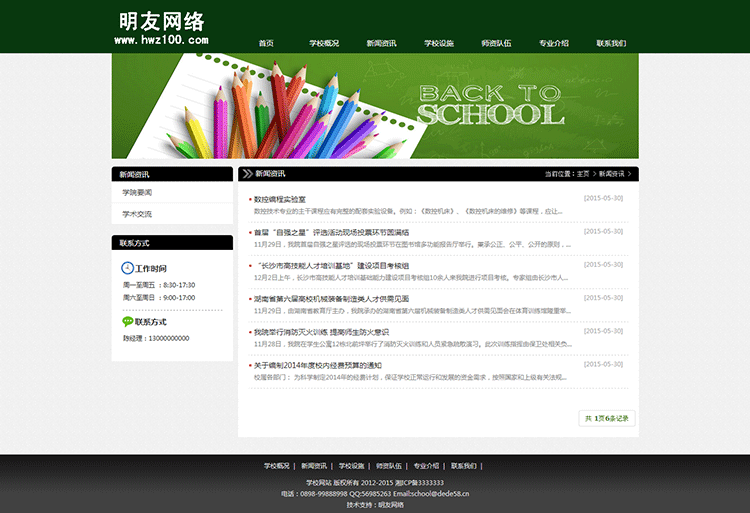This screenshot has width=750, height=513.
Task: Click footer link 新闻资讯
Action: point(314,466)
